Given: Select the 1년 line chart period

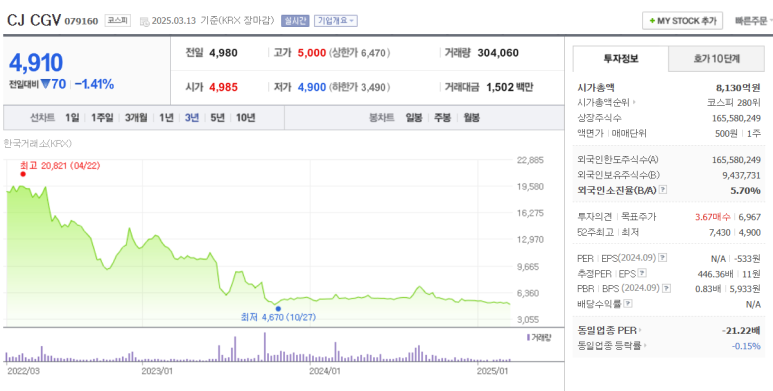Looking at the screenshot, I should coord(166,117).
